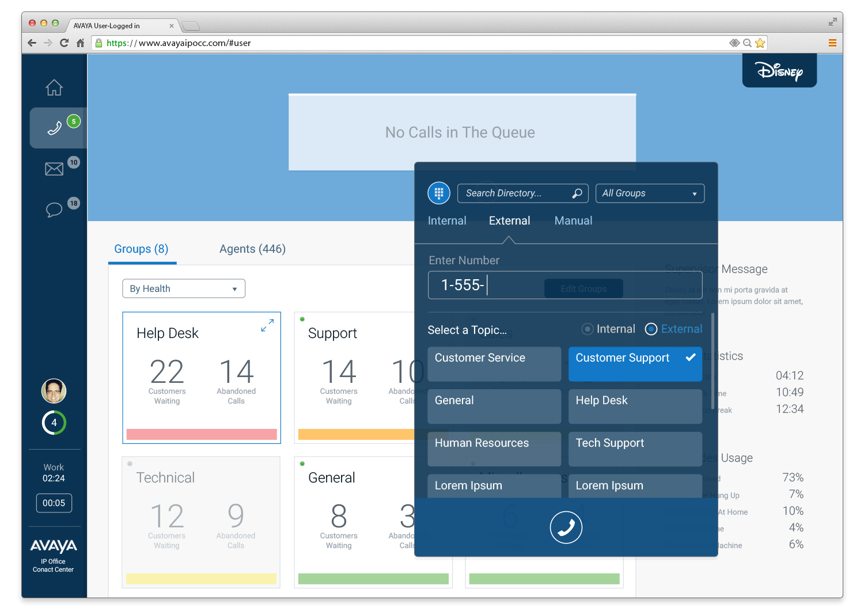Click the badge showing 10 on mail
864x616 pixels.
click(74, 162)
